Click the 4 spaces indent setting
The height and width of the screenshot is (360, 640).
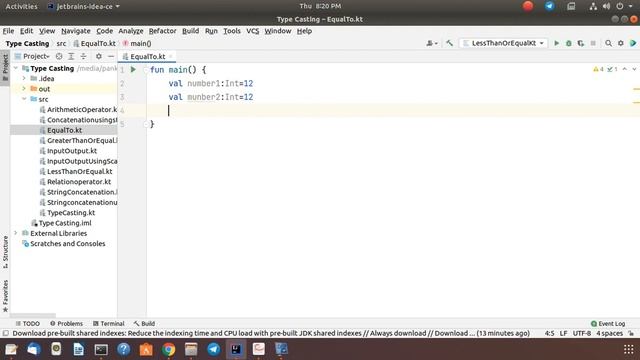point(609,333)
